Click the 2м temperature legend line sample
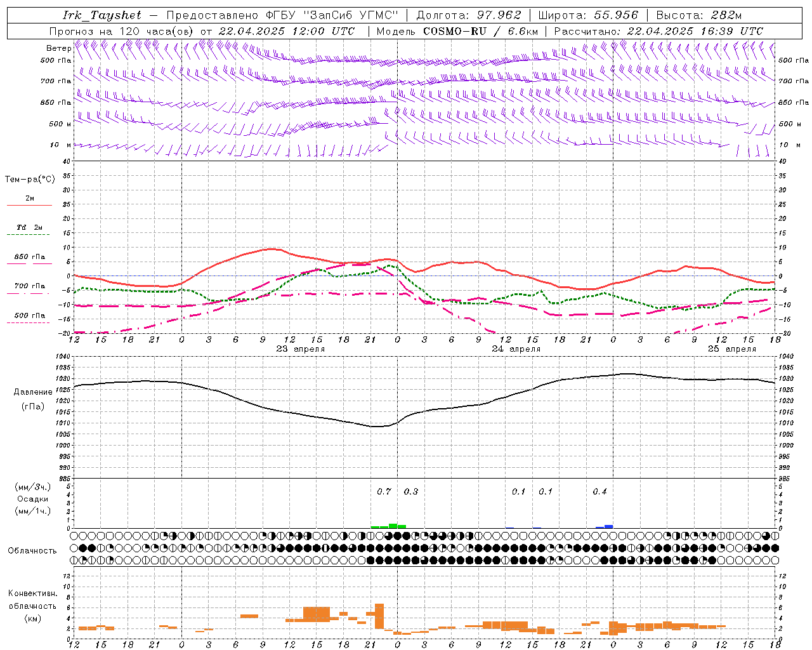Screen dimensions: 812x650 pos(29,205)
